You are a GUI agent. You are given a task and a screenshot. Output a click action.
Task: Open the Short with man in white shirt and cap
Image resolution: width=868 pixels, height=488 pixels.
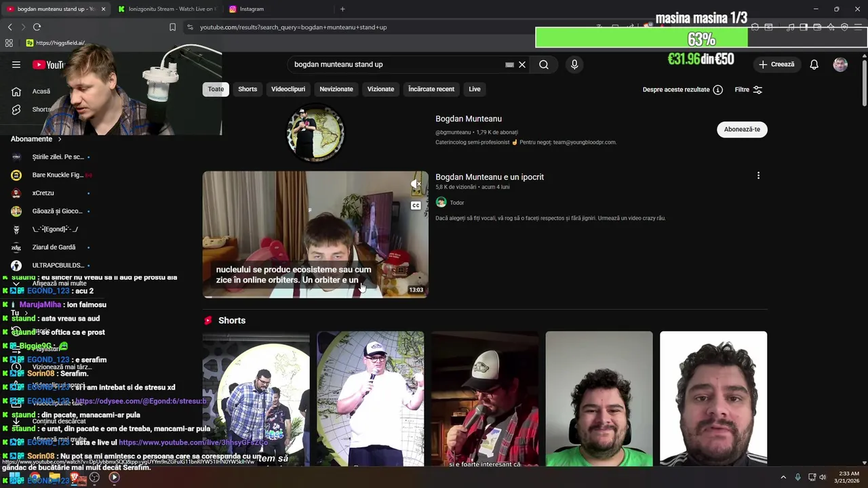370,399
